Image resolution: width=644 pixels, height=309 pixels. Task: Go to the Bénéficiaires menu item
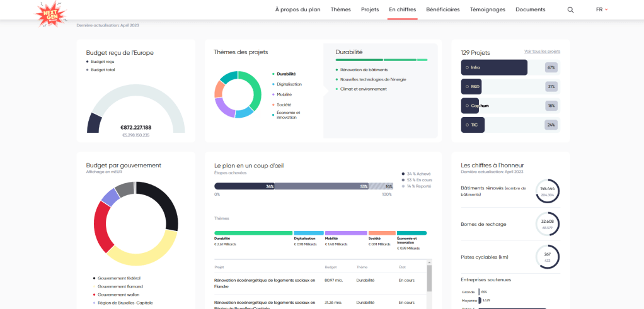tap(442, 9)
